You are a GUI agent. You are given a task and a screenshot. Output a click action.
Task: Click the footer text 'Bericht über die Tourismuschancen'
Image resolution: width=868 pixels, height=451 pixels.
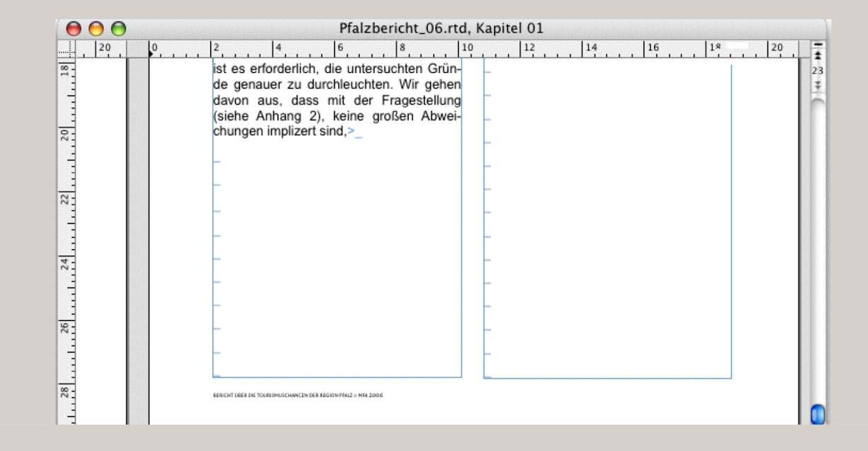click(297, 396)
